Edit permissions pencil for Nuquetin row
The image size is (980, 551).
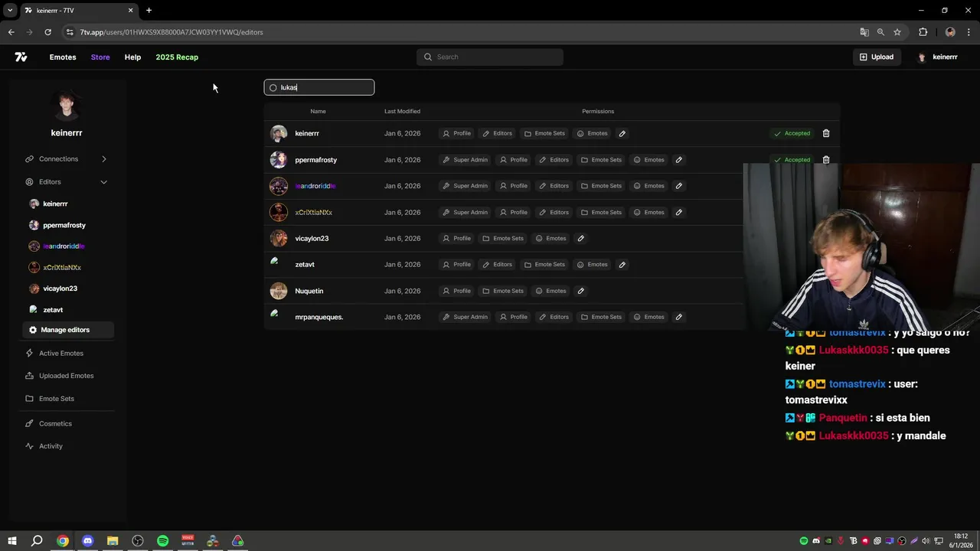[x=580, y=291]
